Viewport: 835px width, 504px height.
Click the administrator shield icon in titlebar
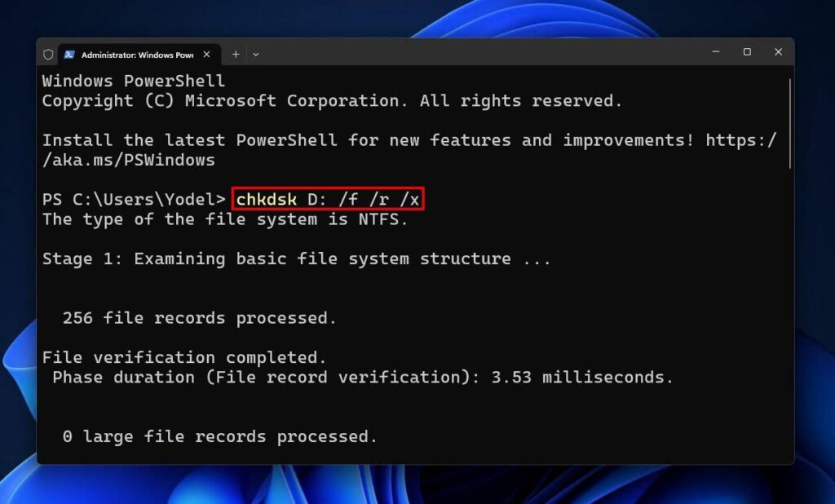pyautogui.click(x=48, y=53)
